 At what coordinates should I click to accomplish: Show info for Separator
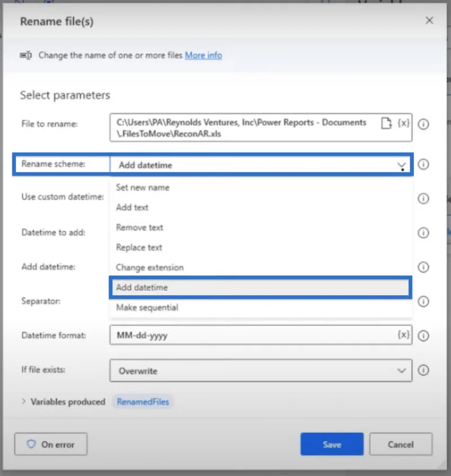[423, 301]
